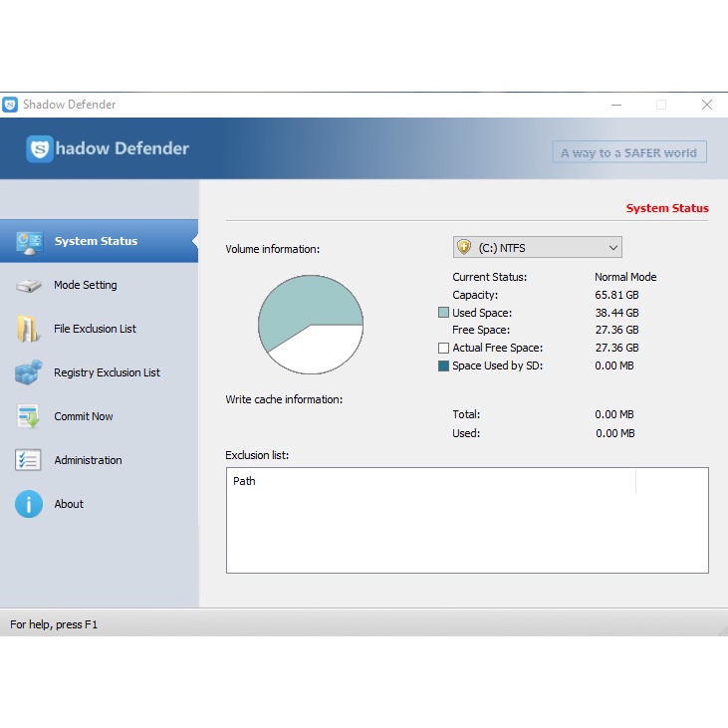Click the Actual Free Space white swatch

pyautogui.click(x=443, y=349)
